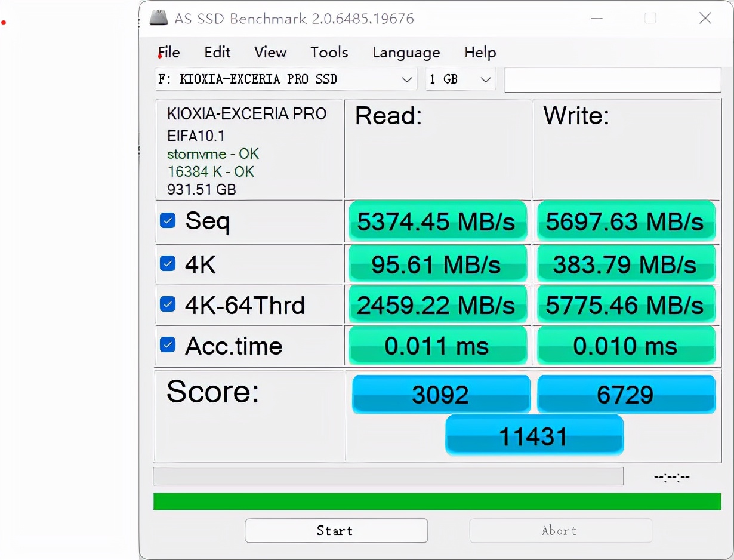Open the View menu
Image resolution: width=734 pixels, height=560 pixels.
(x=270, y=53)
